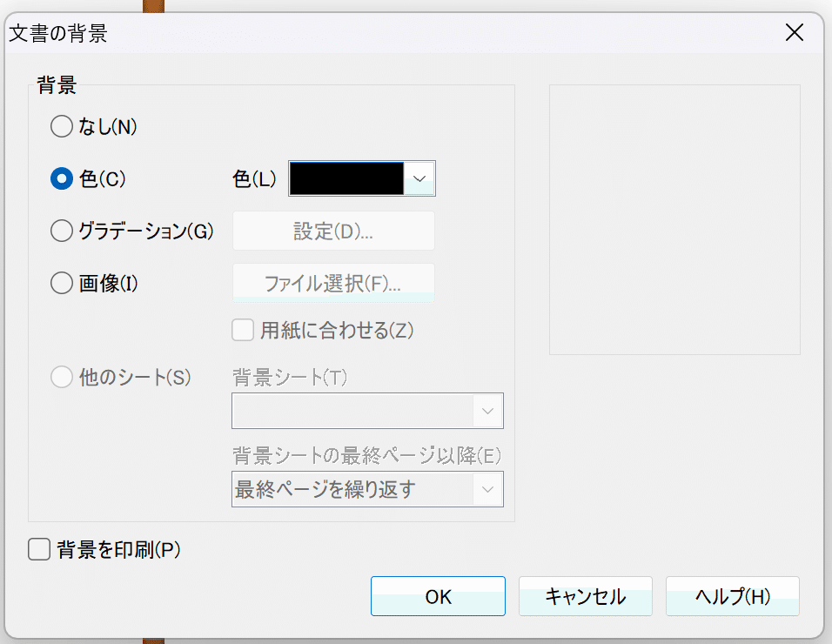This screenshot has width=832, height=644.
Task: Toggle the 背景を印刷(P) checkbox
Action: pyautogui.click(x=39, y=549)
